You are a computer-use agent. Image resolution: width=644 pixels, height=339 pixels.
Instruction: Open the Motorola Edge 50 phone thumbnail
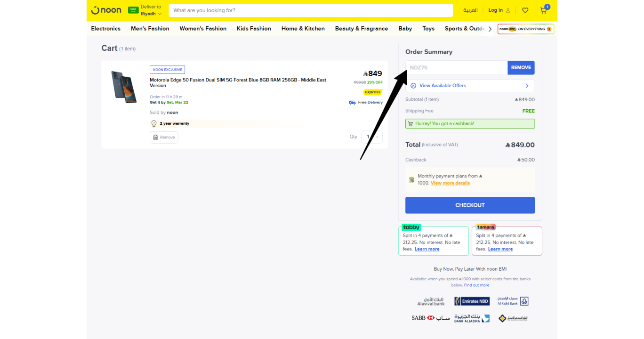124,87
